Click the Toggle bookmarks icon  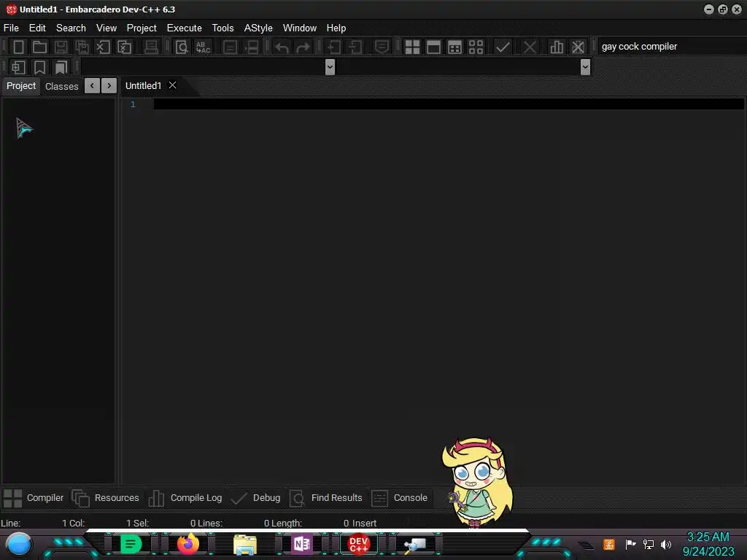(39, 67)
